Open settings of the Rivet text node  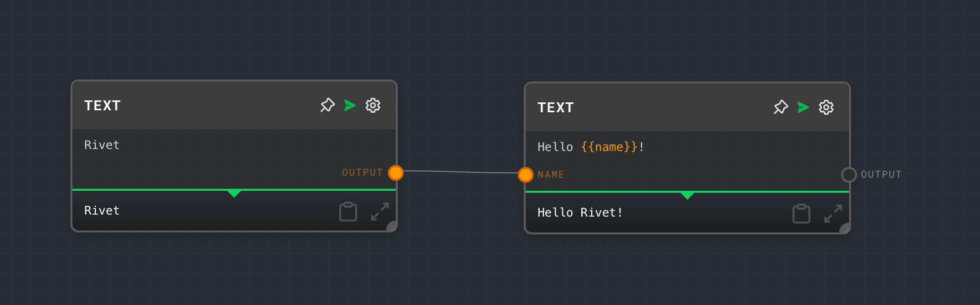(373, 105)
